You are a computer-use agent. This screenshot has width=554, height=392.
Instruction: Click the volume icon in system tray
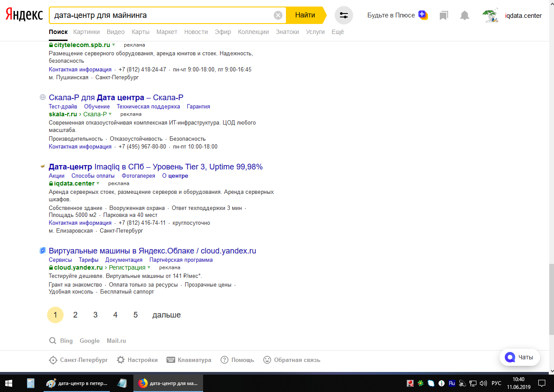(x=483, y=384)
